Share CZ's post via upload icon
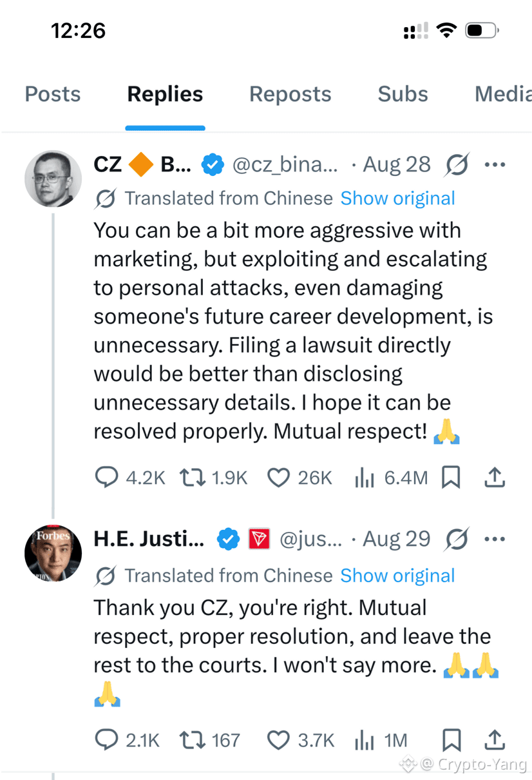Screen dimensions: 532x780 [495, 477]
